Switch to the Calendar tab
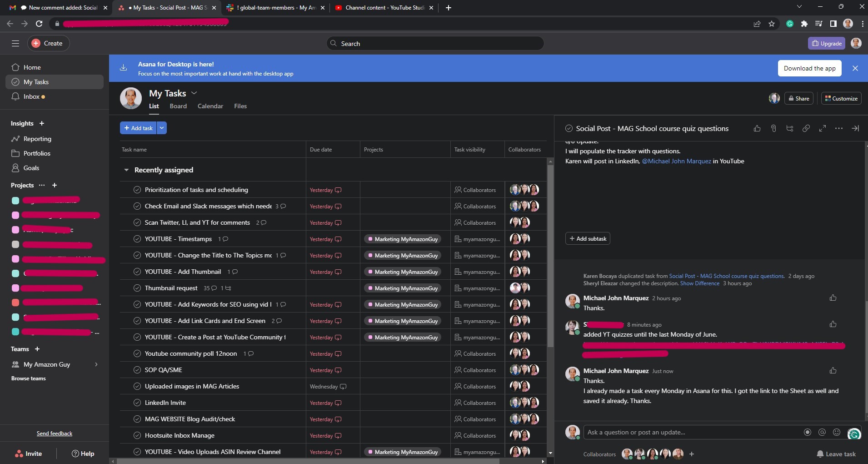This screenshot has width=868, height=464. coord(210,106)
